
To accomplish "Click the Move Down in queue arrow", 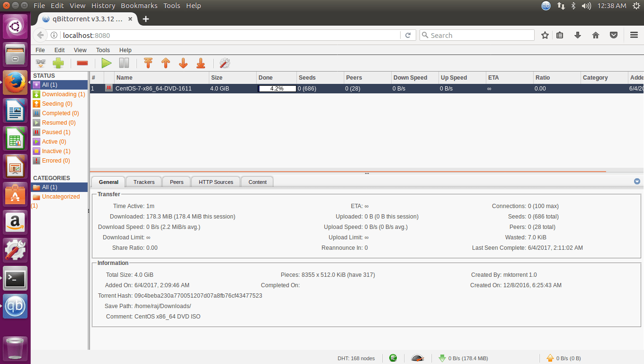I will tap(183, 63).
